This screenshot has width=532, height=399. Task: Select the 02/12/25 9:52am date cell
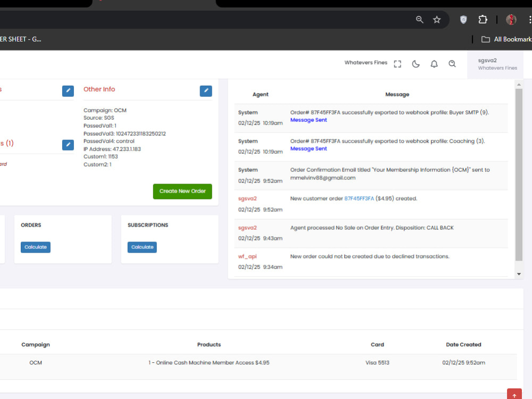pos(463,363)
